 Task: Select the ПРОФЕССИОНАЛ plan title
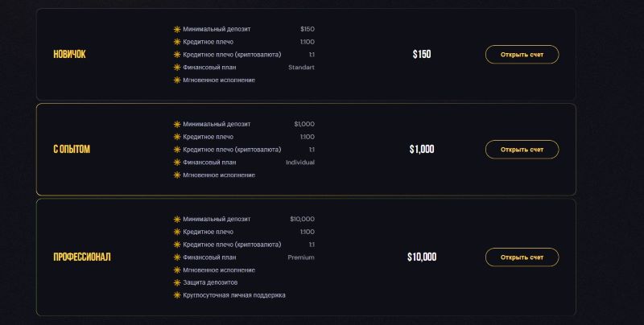[x=82, y=257]
